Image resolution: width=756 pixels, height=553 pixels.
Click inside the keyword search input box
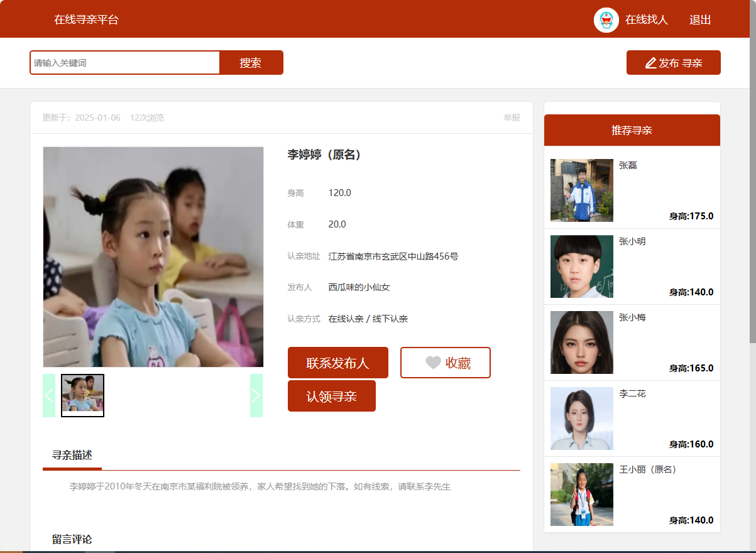click(x=124, y=62)
